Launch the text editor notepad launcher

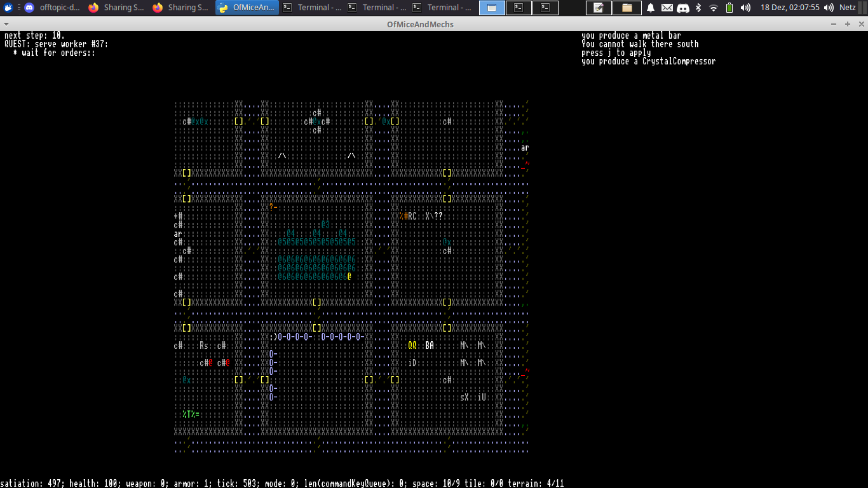599,8
